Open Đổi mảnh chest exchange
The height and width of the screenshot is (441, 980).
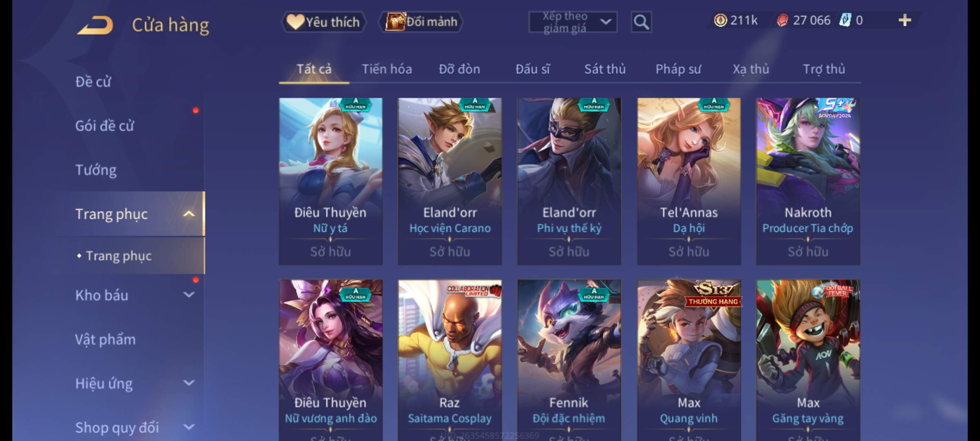tap(421, 22)
